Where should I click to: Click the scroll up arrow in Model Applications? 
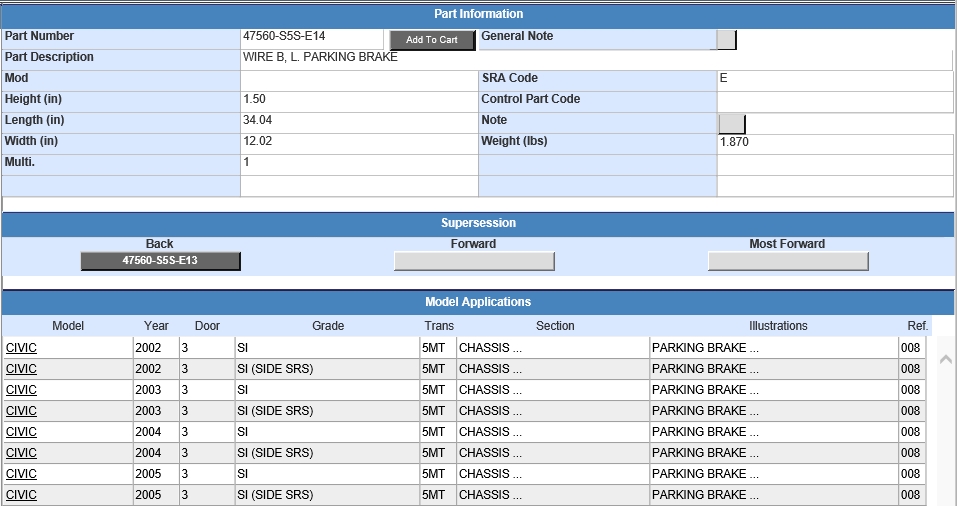click(945, 359)
